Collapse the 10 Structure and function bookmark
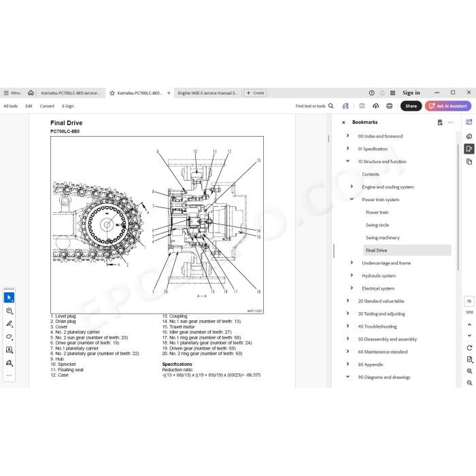Image resolution: width=476 pixels, height=476 pixels. [x=348, y=161]
